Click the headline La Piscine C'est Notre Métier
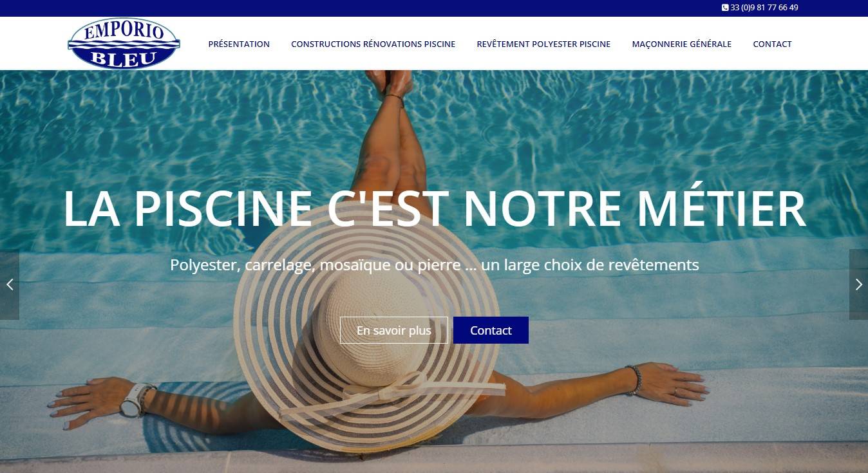Screen dimensions: 868x473 tap(434, 209)
